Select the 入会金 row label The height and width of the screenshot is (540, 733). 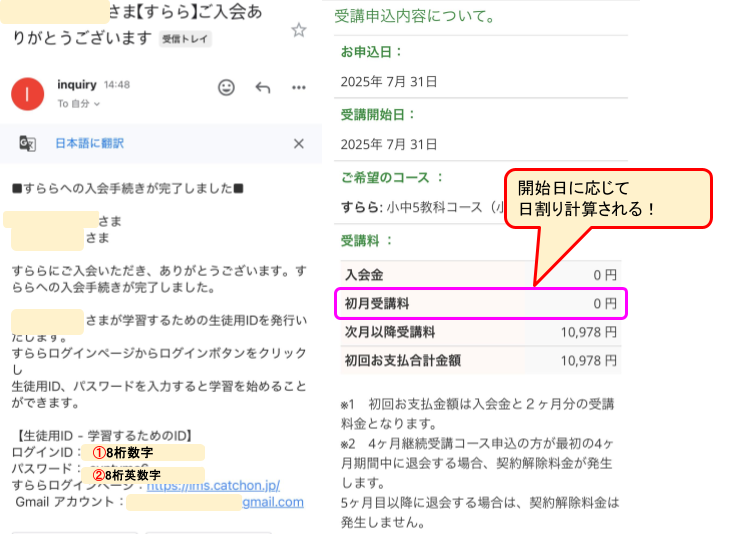point(364,275)
